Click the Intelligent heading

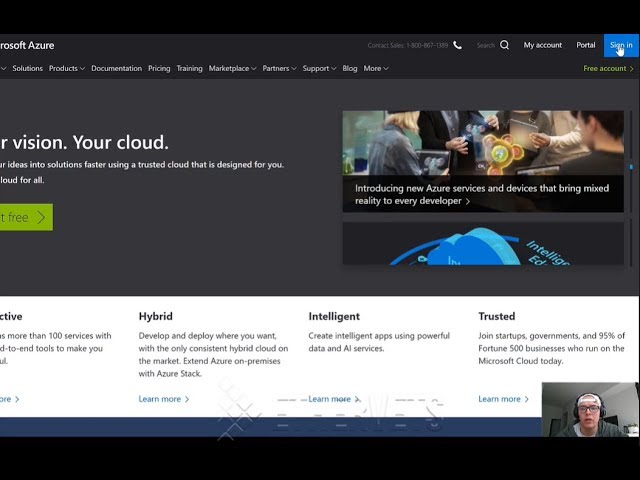334,316
